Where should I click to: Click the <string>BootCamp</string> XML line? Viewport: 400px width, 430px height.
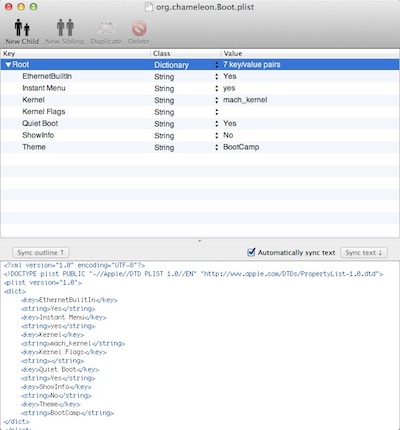(67, 413)
